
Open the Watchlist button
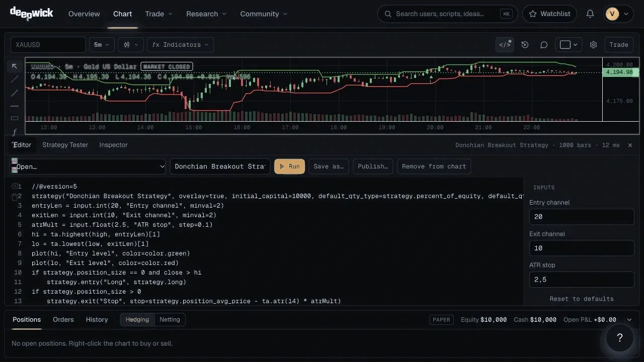pos(549,14)
